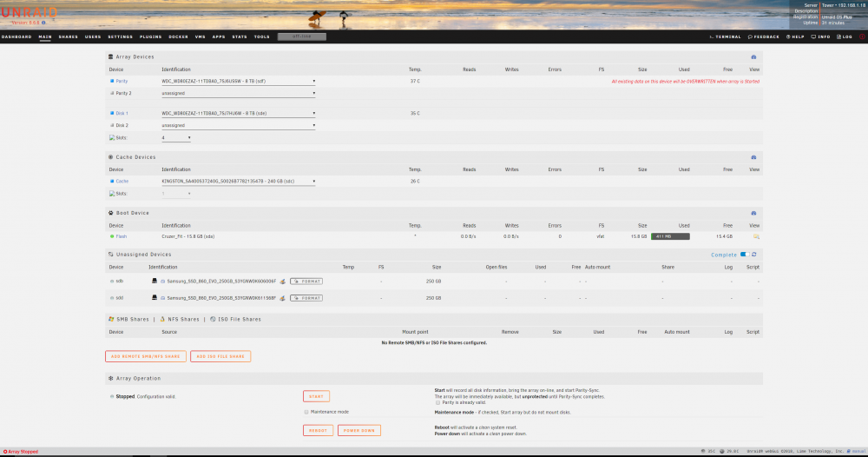Click the sdd disk drive icon
868x457 pixels.
155,298
